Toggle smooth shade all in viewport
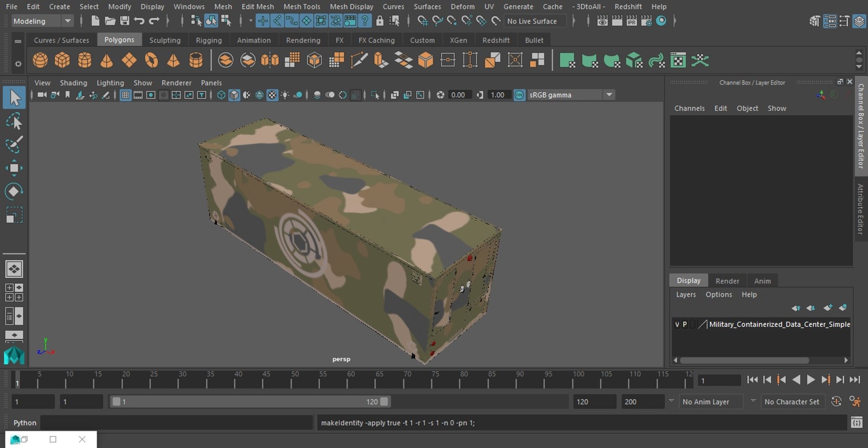The width and height of the screenshot is (868, 448). click(234, 95)
